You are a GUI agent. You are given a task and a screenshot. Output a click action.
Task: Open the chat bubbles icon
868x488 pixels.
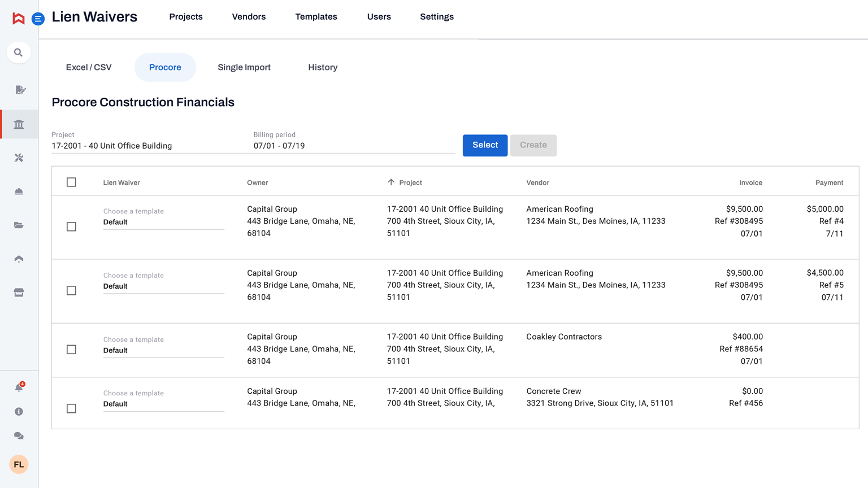19,436
